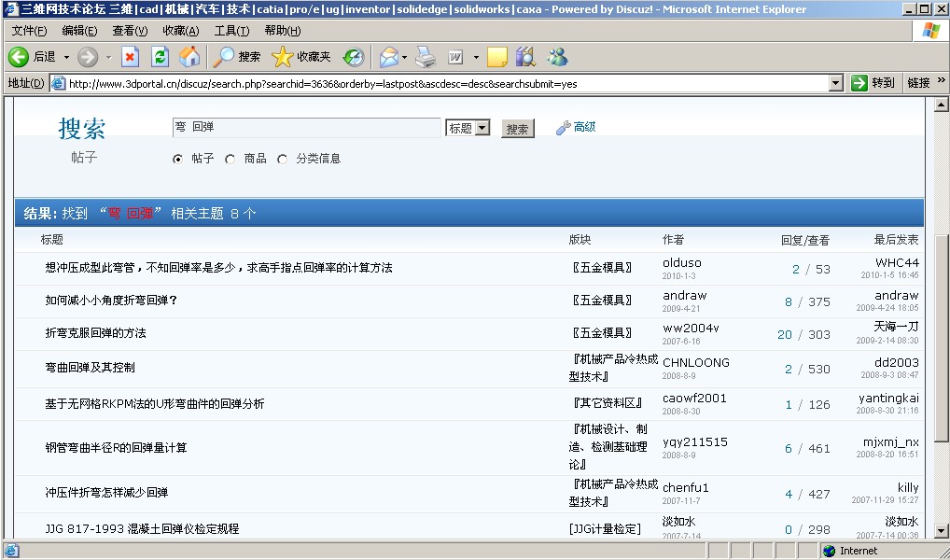Open thread 基于无网格RKPM法的U形弯曲件的回弹分析
950x560 pixels.
click(x=155, y=403)
